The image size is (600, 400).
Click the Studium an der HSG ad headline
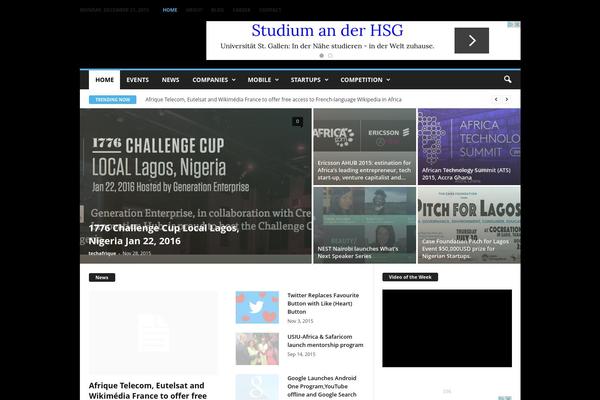click(x=327, y=30)
